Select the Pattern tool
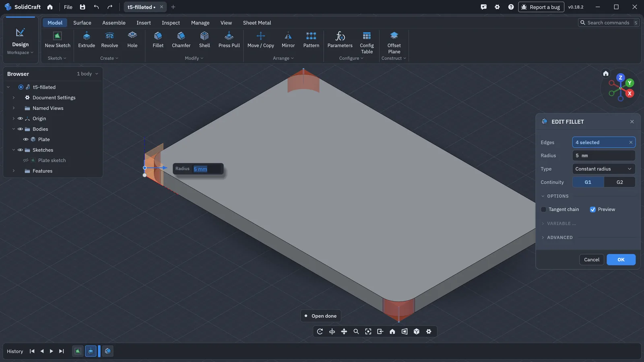Viewport: 644px width, 362px height. click(311, 40)
